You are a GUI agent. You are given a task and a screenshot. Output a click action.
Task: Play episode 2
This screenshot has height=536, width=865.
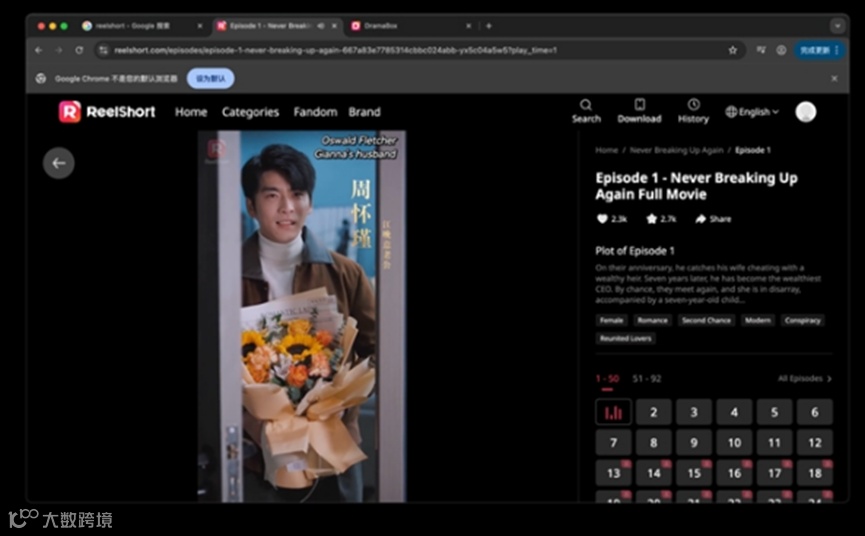click(x=654, y=412)
